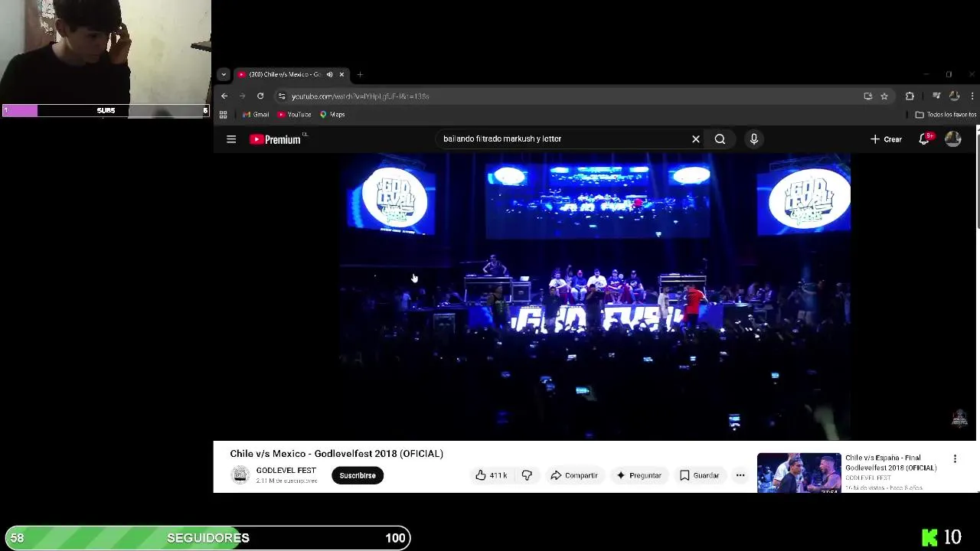Screen dimensions: 980x551
Task: Open the YouTube notifications bell
Action: coord(925,139)
